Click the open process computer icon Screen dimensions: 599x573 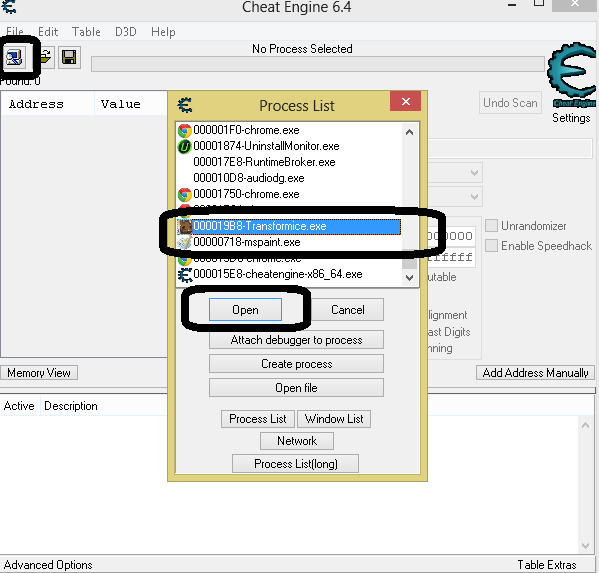tap(15, 58)
